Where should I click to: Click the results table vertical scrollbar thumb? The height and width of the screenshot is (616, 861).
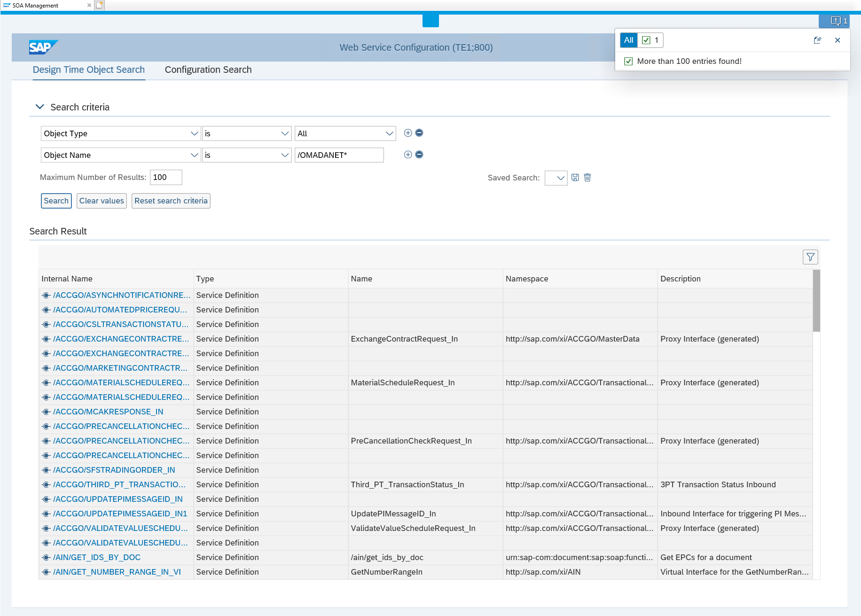point(816,301)
